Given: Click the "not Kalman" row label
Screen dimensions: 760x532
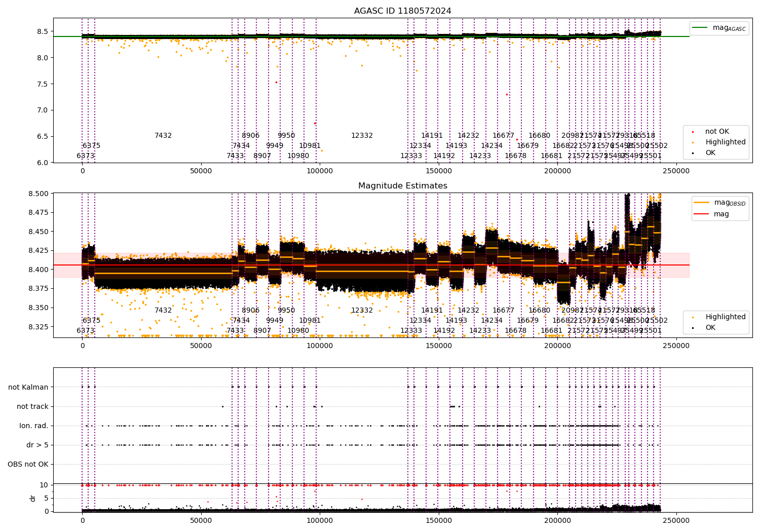Looking at the screenshot, I should [x=28, y=388].
